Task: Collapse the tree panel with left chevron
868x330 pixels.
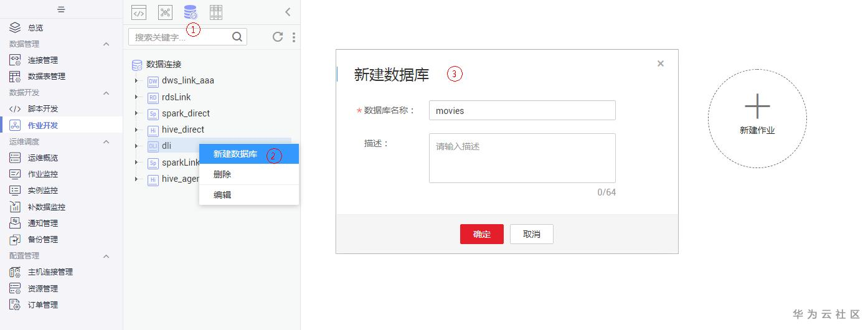Action: [288, 12]
